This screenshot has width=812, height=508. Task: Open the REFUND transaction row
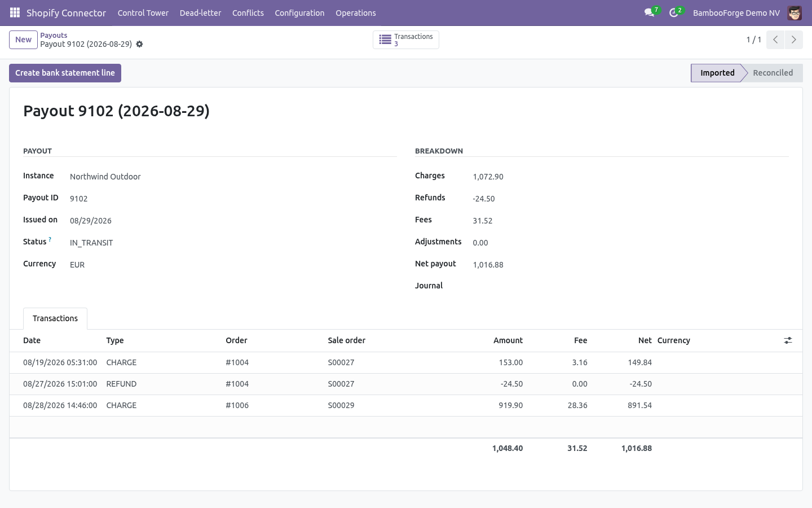(406, 384)
